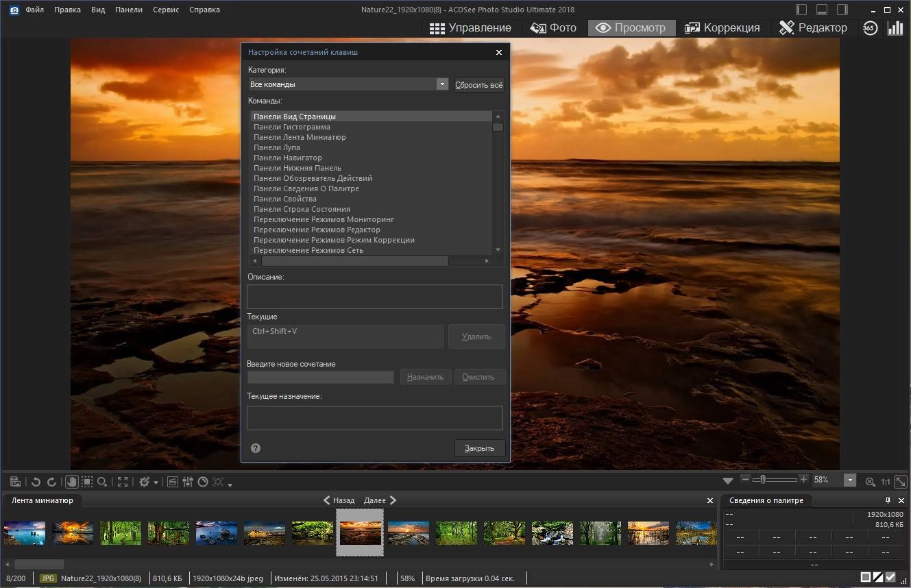Pin the Сведения о палитре panel
Viewport: 911px width, 588px height.
pyautogui.click(x=888, y=500)
